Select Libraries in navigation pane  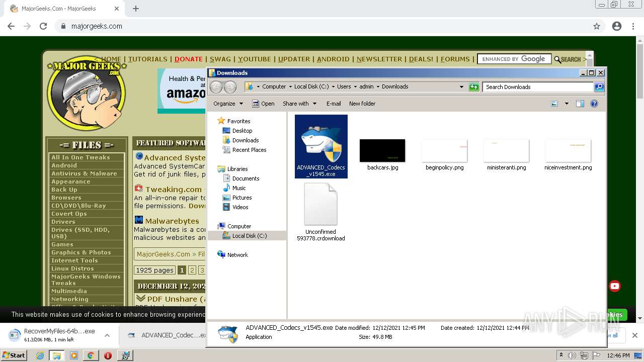(x=237, y=169)
